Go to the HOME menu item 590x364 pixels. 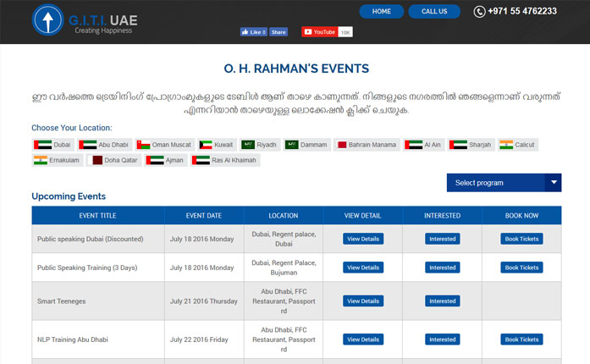point(381,11)
